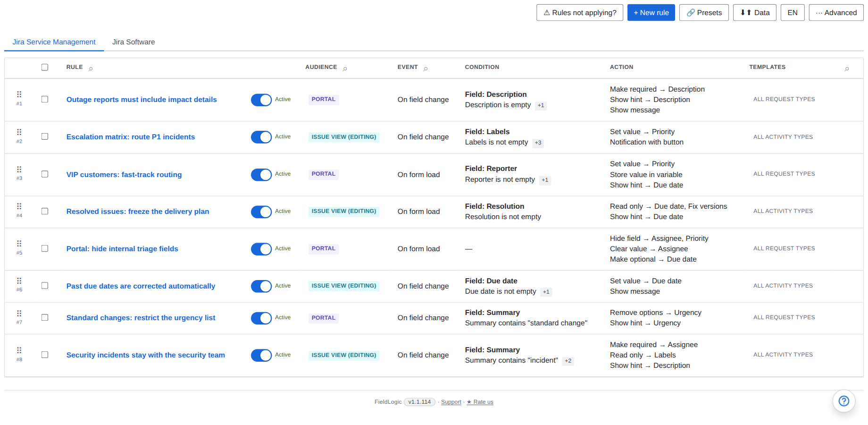The height and width of the screenshot is (425, 868).
Task: Open Past due dates are corrected automatically
Action: (141, 286)
